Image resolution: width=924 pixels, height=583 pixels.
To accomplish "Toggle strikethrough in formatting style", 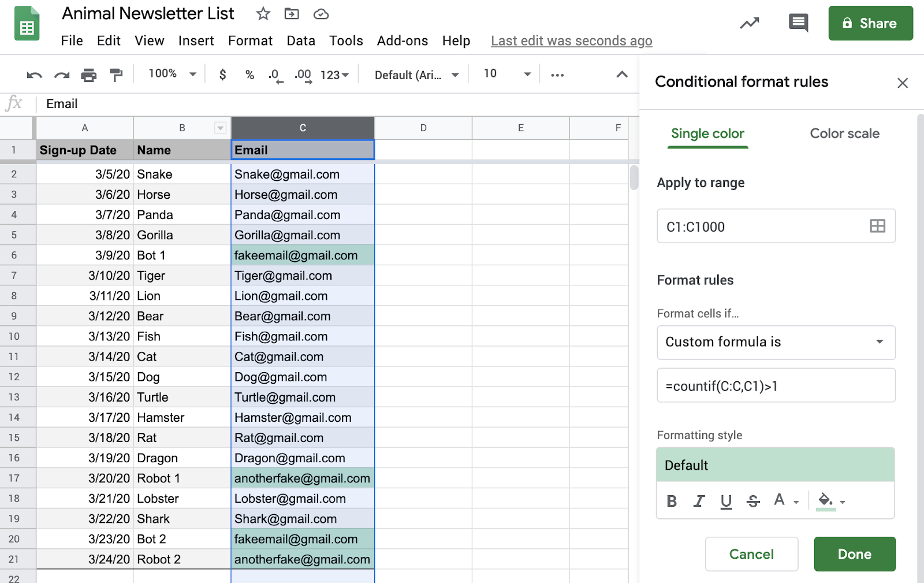I will pos(753,501).
